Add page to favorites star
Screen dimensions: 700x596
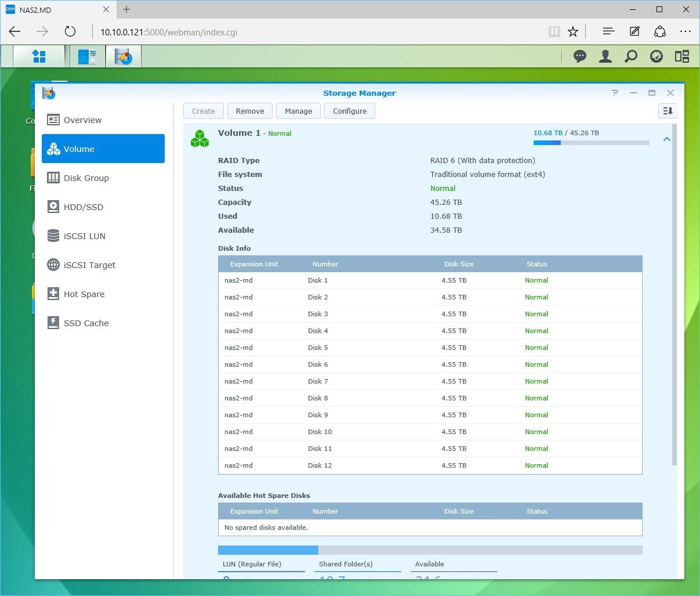pyautogui.click(x=573, y=32)
